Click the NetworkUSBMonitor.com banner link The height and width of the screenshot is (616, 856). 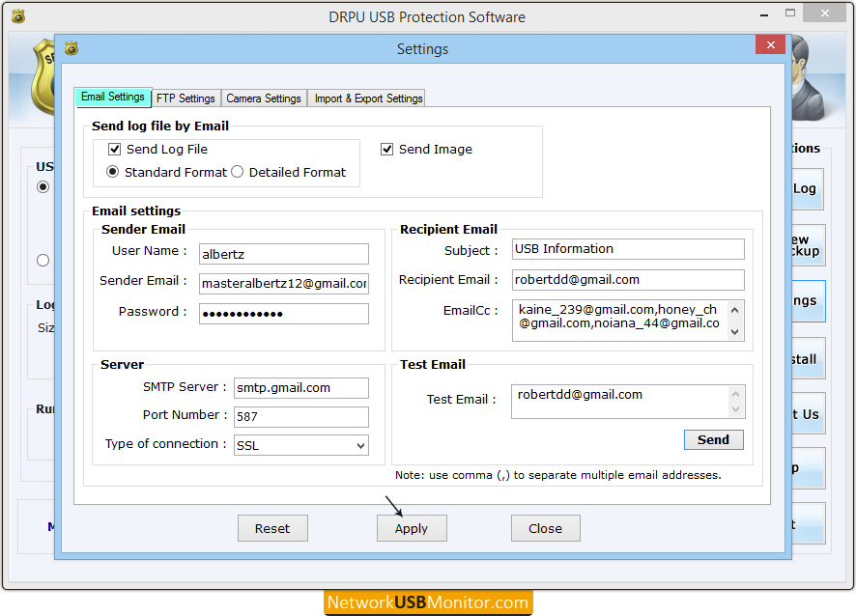point(428,602)
